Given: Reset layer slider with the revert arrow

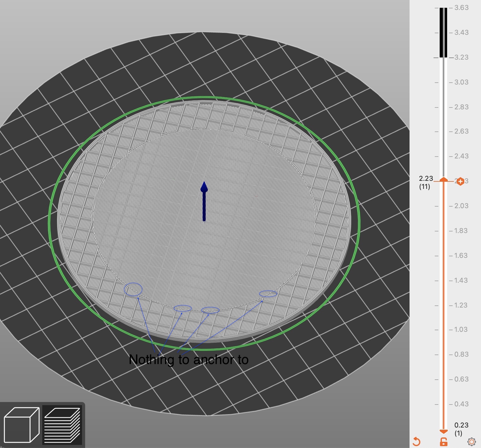Looking at the screenshot, I should coord(416,441).
